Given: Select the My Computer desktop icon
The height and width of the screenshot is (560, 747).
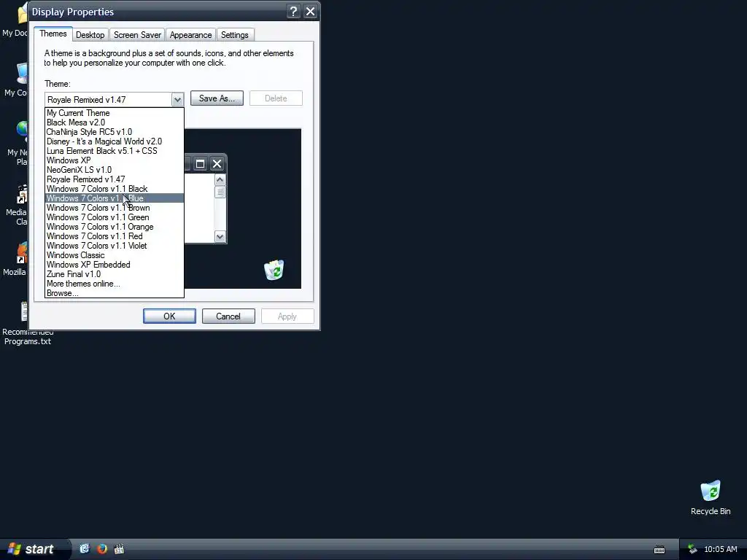Looking at the screenshot, I should click(x=16, y=80).
